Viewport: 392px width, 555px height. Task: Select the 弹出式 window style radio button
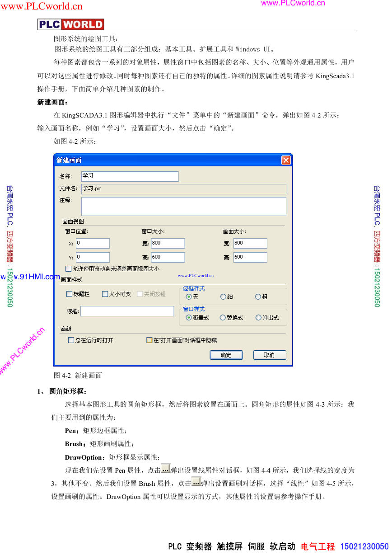click(x=258, y=318)
